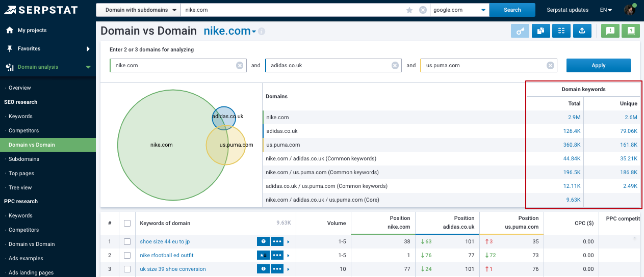Open SEO research Keywords in sidebar
644x277 pixels.
click(20, 116)
